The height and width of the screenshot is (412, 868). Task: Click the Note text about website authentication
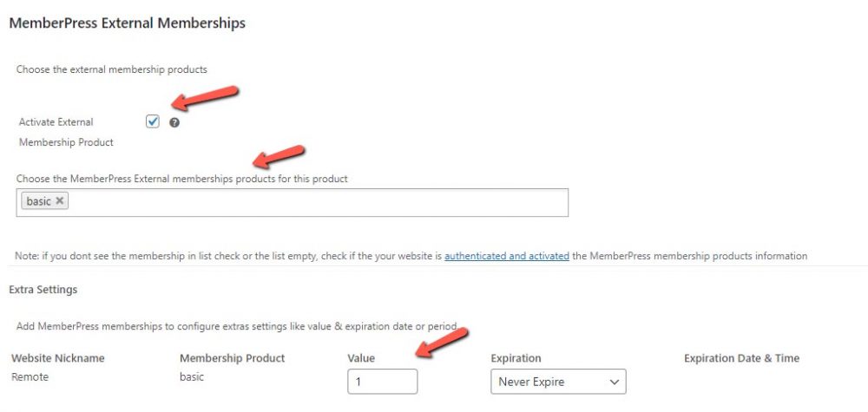point(226,256)
